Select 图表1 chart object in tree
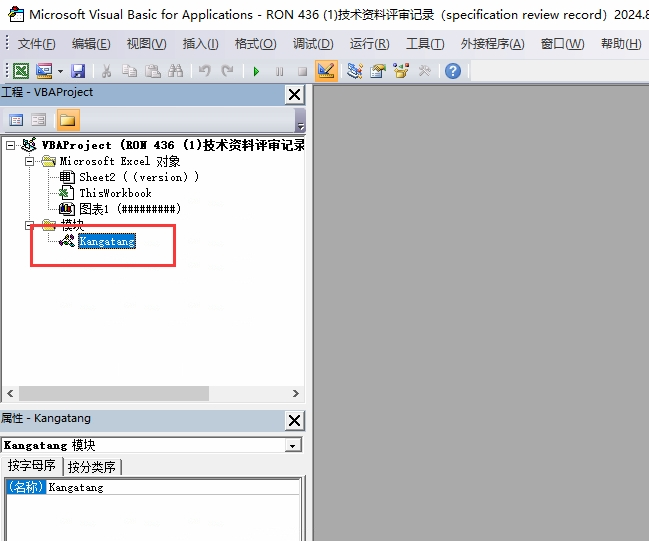This screenshot has height=541, width=649. coord(130,209)
